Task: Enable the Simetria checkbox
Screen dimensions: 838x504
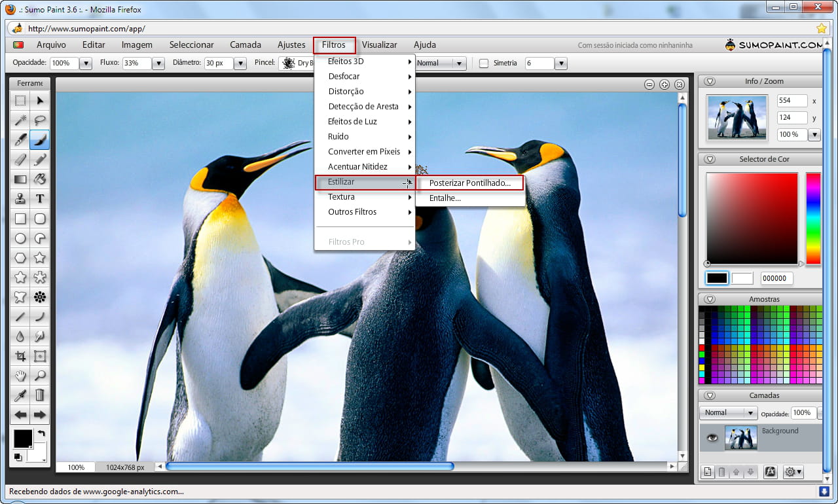Action: (x=484, y=63)
